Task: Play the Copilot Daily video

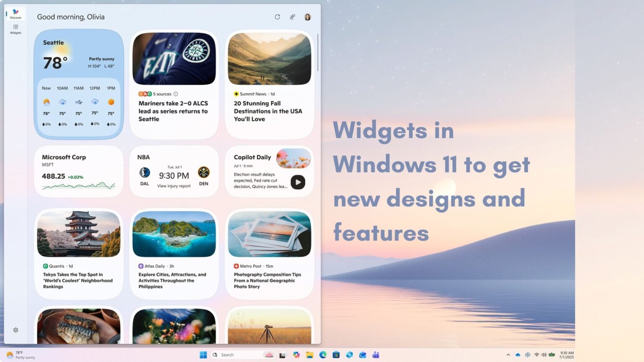Action: tap(298, 182)
